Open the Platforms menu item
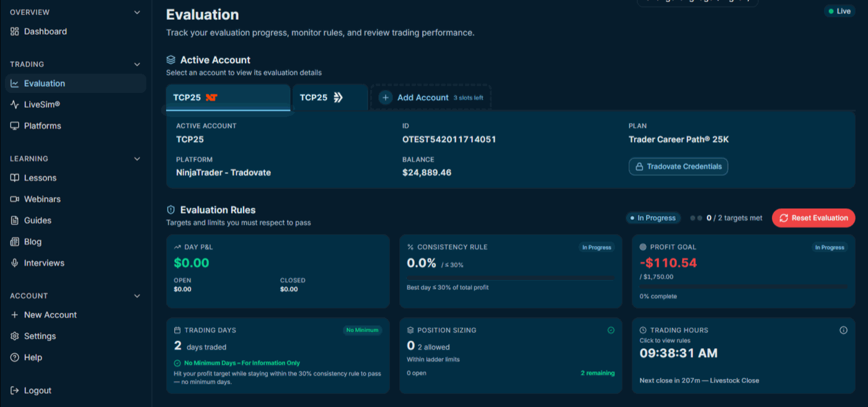The height and width of the screenshot is (407, 868). point(76,126)
